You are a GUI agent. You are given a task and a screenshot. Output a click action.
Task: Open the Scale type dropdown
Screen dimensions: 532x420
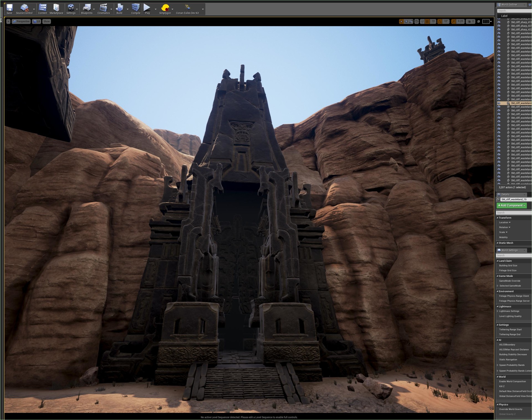click(503, 232)
